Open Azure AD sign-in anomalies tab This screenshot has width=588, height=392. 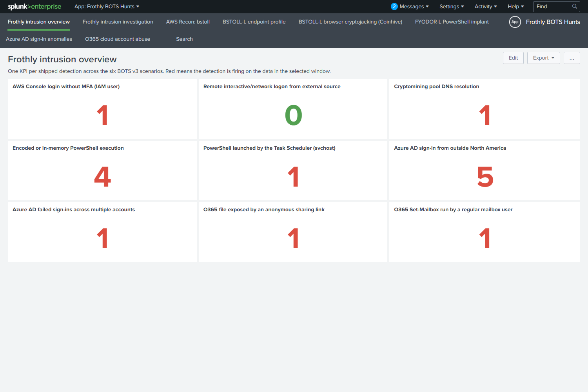pos(39,39)
